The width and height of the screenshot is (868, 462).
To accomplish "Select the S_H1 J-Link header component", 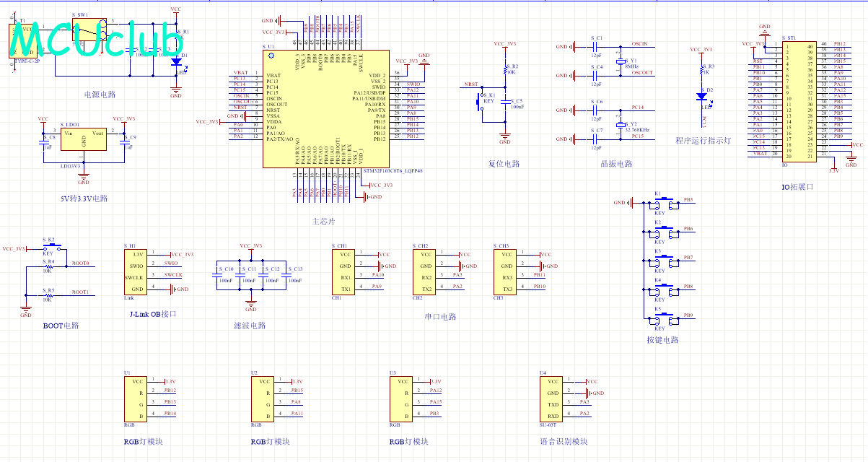I will point(139,272).
